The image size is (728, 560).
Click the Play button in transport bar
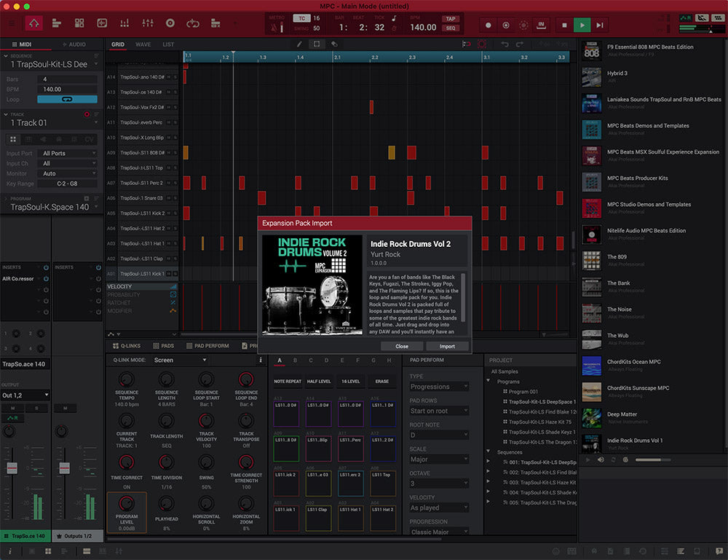tap(582, 25)
